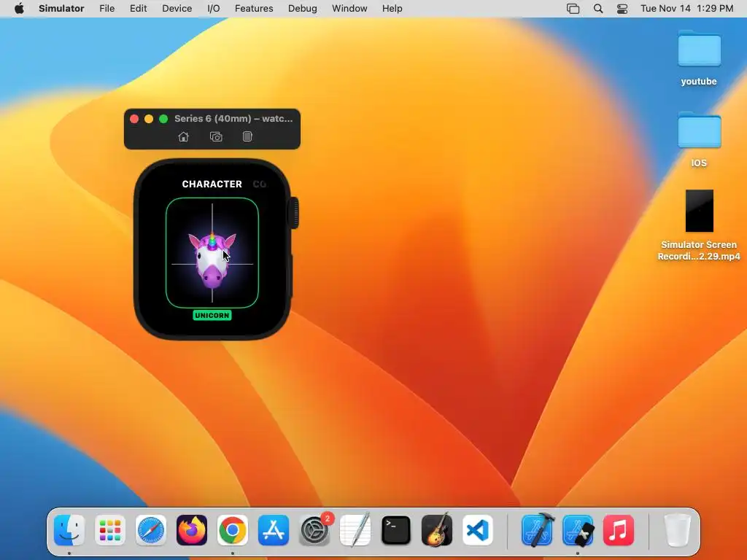The width and height of the screenshot is (747, 560).
Task: Click the green UNICORN label
Action: 212,315
